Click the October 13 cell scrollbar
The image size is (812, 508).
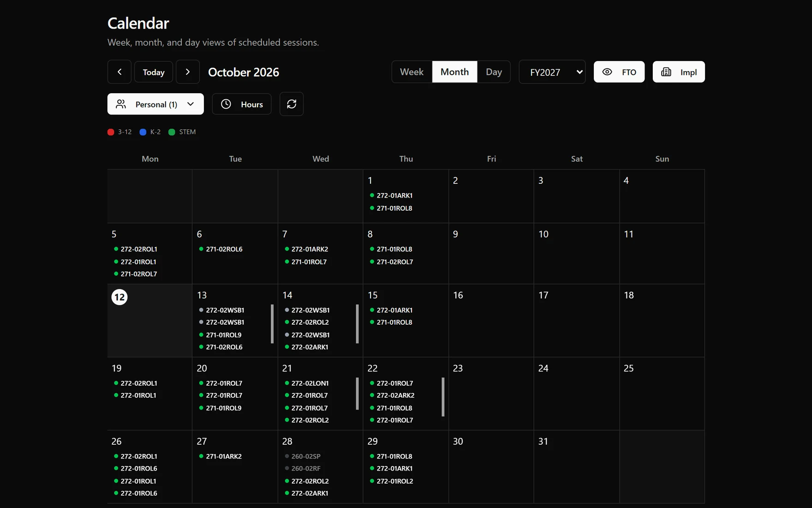pyautogui.click(x=272, y=324)
